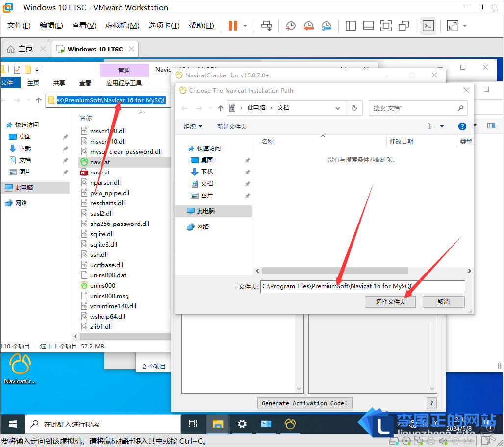This screenshot has width=504, height=447.
Task: Open the 组织 dropdown in folder chooser
Action: tap(193, 126)
